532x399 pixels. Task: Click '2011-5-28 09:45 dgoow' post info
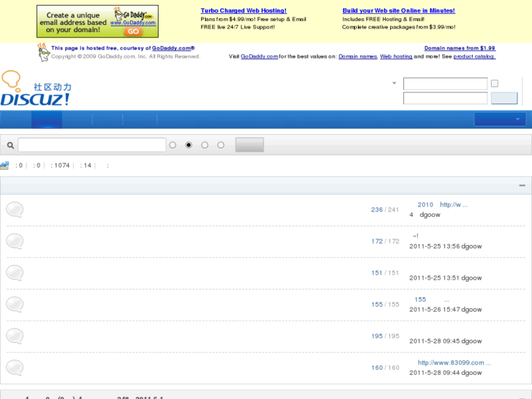pyautogui.click(x=446, y=341)
